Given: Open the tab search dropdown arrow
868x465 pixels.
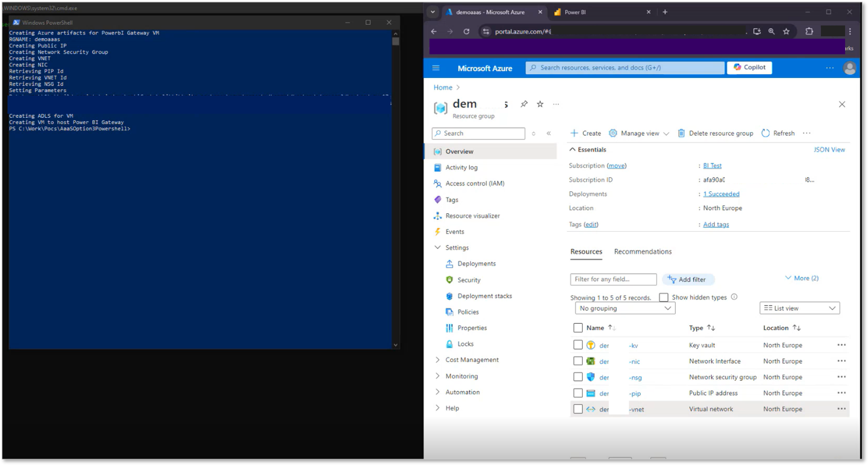Looking at the screenshot, I should pyautogui.click(x=433, y=12).
